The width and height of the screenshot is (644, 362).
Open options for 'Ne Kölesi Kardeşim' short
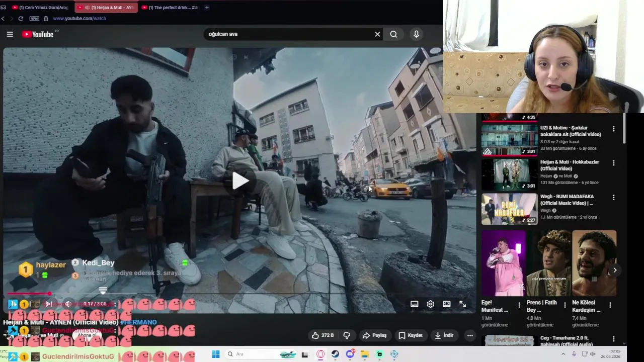[x=610, y=305]
